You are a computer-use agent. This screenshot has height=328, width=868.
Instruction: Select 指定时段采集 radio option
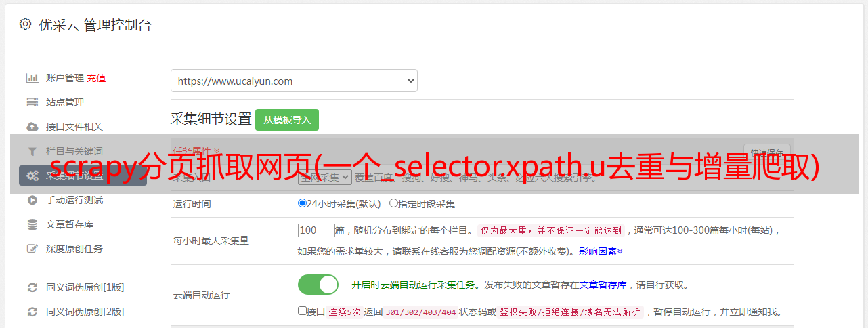(393, 203)
